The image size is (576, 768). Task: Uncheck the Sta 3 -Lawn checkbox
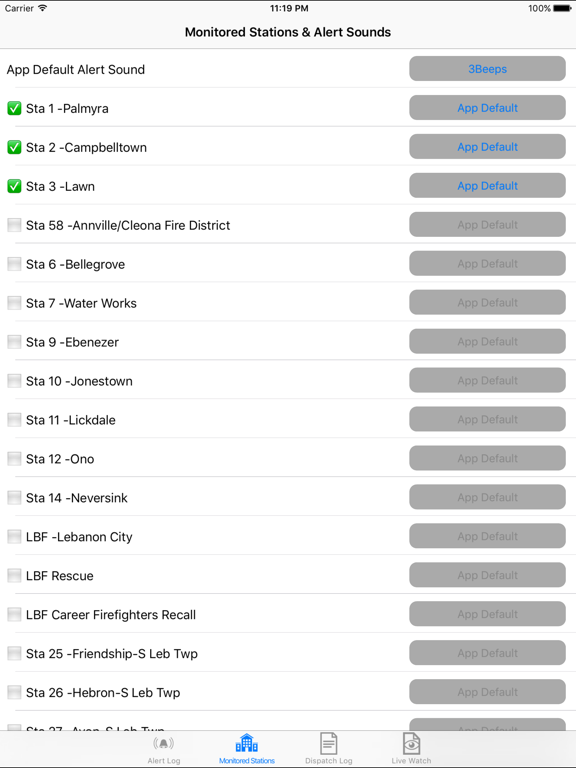click(14, 186)
